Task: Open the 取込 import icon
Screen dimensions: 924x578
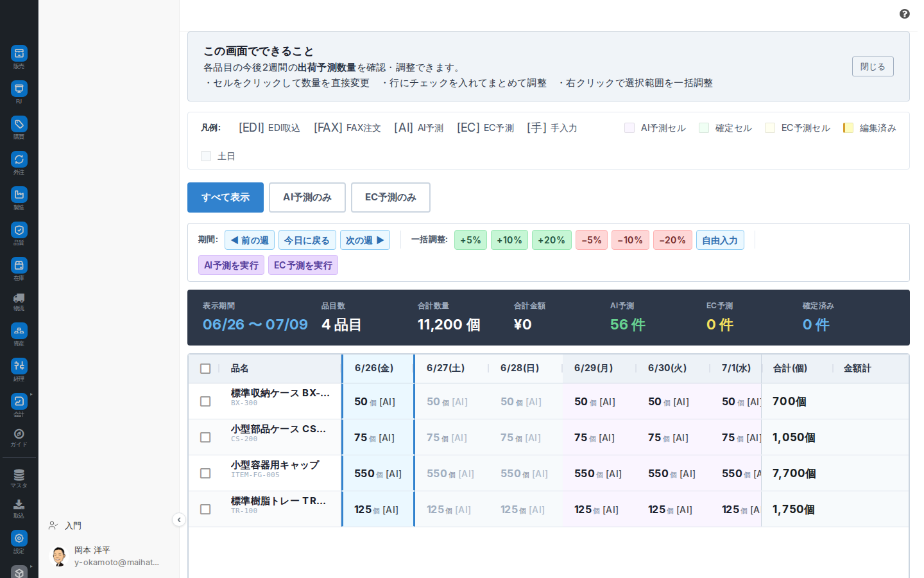Action: 19,505
